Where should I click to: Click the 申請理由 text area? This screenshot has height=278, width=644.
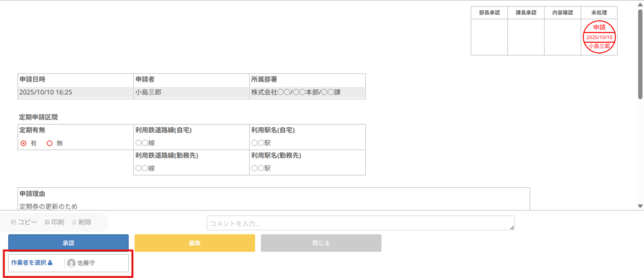tap(274, 206)
